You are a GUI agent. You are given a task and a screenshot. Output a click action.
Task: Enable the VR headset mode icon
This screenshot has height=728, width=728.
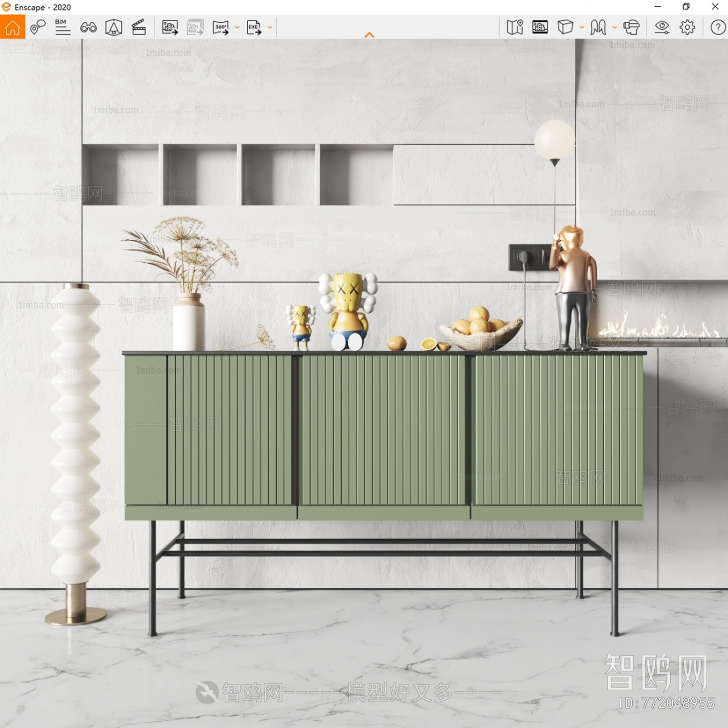click(631, 27)
